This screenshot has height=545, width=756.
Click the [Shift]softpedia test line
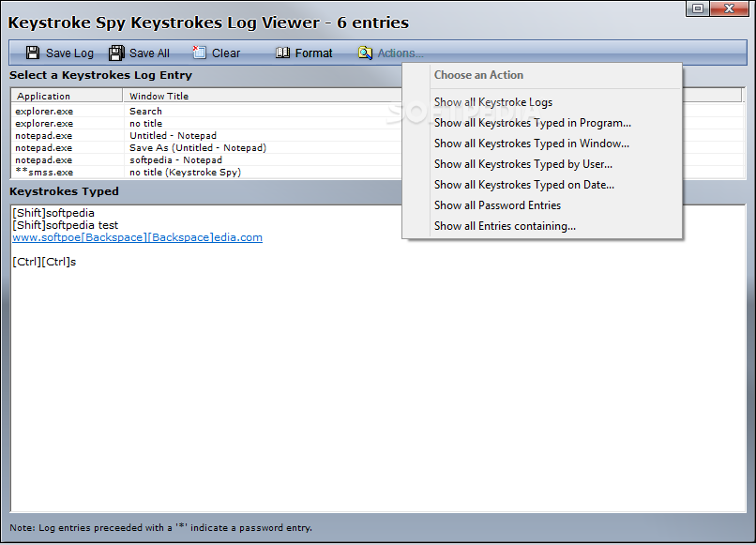65,225
